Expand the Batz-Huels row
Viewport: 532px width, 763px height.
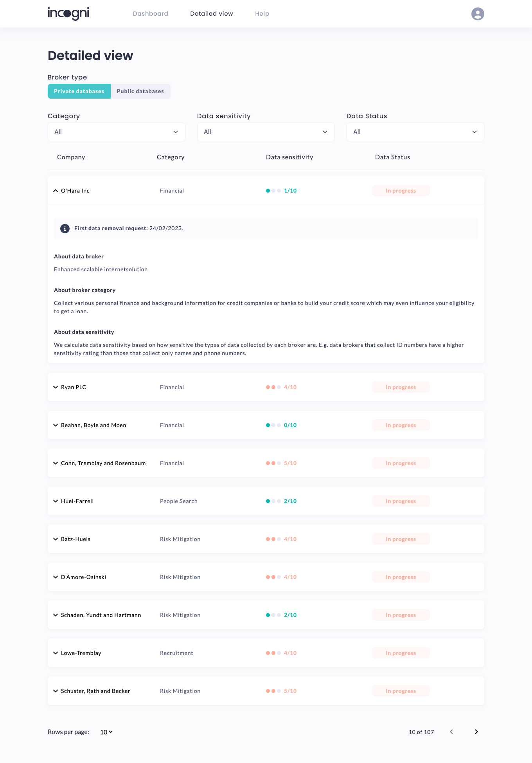[x=56, y=539]
